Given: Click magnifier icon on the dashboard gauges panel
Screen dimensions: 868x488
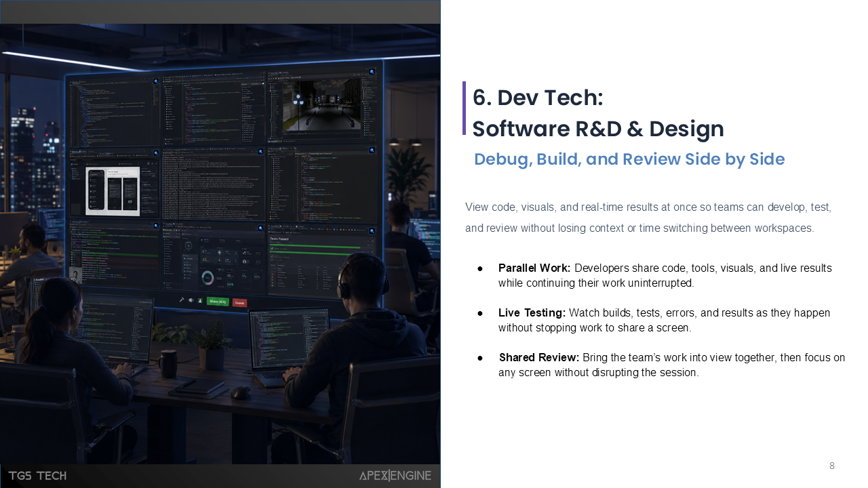Looking at the screenshot, I should click(260, 228).
